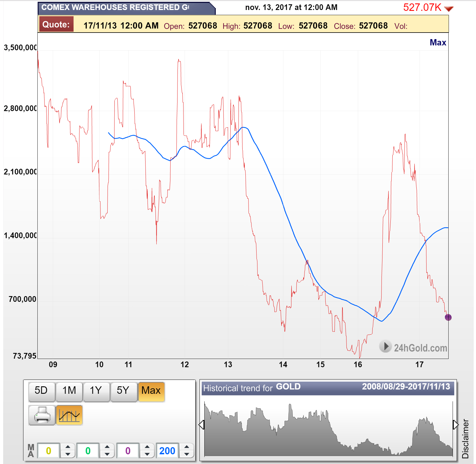The image size is (476, 464).
Task: Switch chart to 1Y range
Action: click(x=96, y=391)
